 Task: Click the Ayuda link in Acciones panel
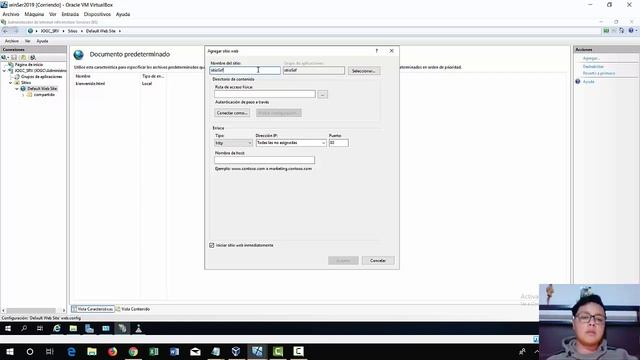[x=589, y=82]
